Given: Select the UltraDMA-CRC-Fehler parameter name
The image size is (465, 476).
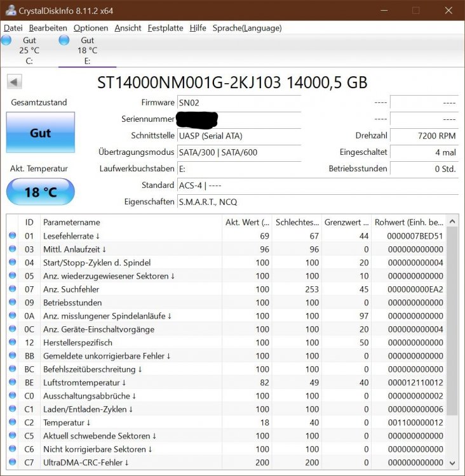Looking at the screenshot, I should click(x=86, y=463).
